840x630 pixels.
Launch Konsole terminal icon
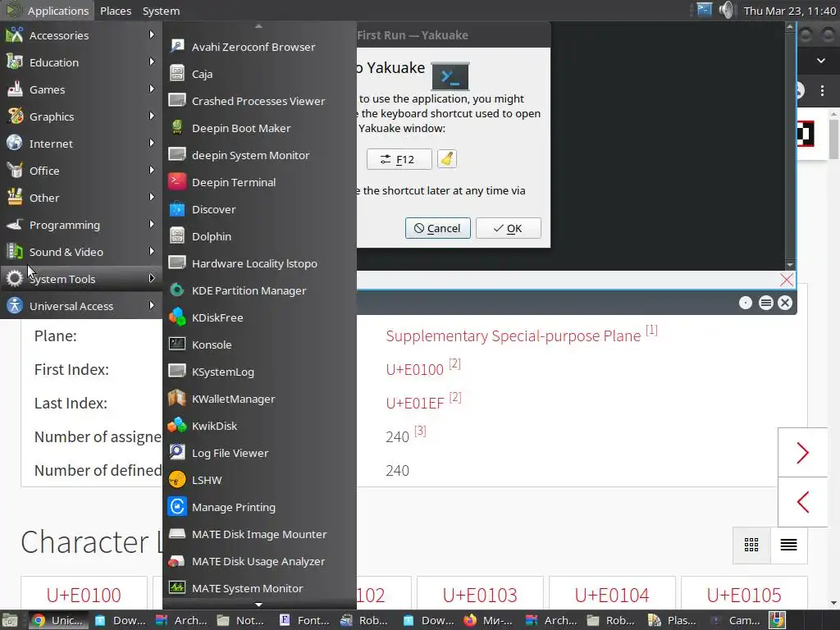point(177,344)
